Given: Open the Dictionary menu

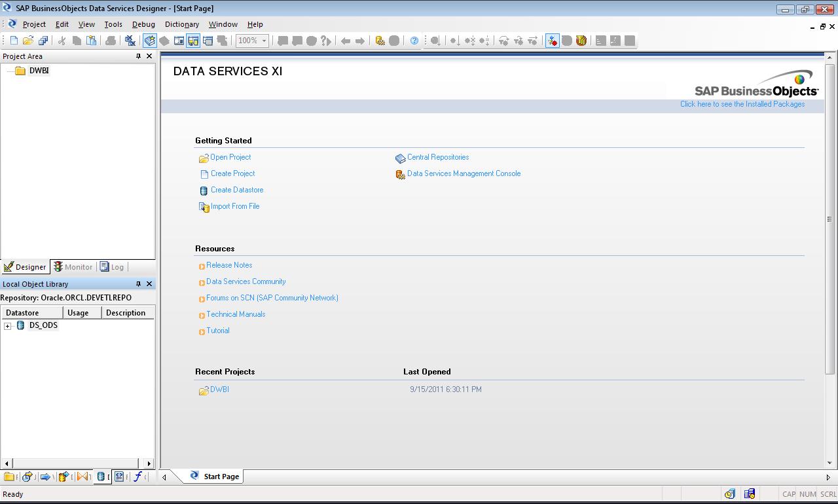Looking at the screenshot, I should coord(182,24).
